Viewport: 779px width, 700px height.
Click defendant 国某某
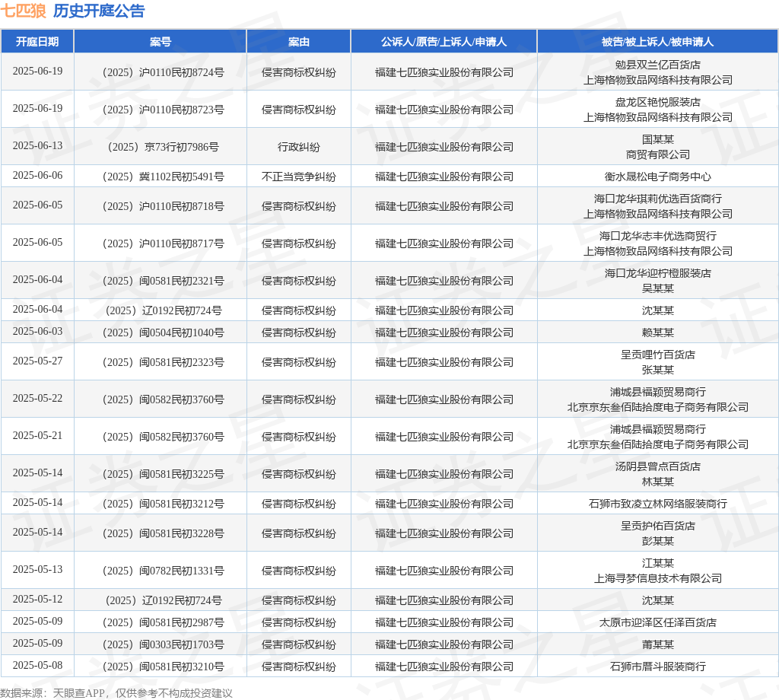click(x=658, y=139)
